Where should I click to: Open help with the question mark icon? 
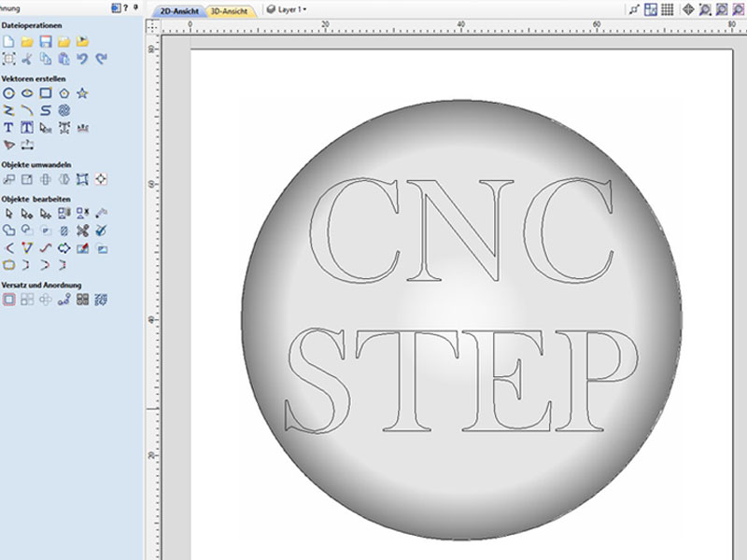pyautogui.click(x=126, y=8)
